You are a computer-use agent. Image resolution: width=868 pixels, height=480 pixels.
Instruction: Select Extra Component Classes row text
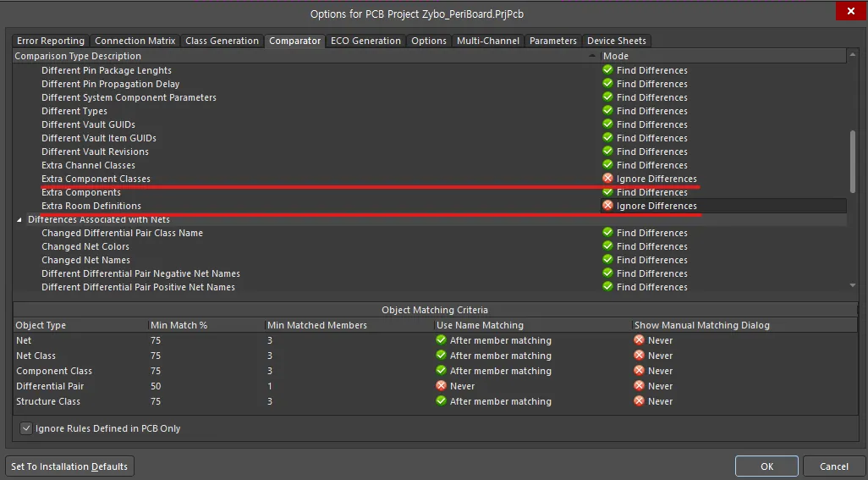point(96,179)
